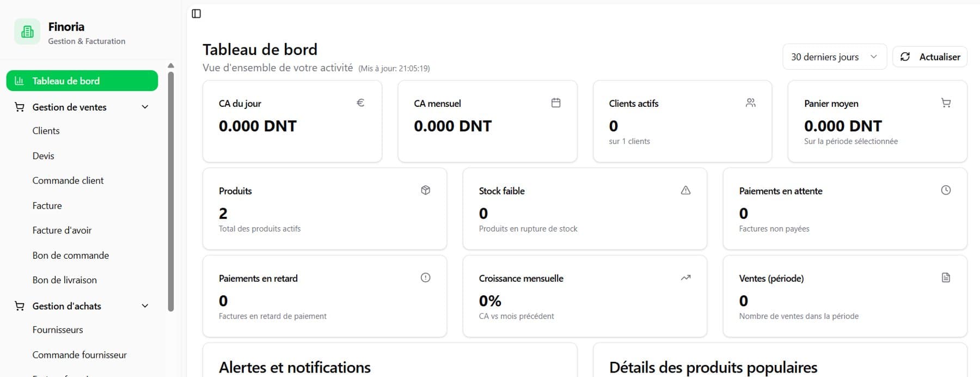Viewport: 980px width, 377px height.
Task: Go to Fournisseurs page
Action: click(58, 330)
